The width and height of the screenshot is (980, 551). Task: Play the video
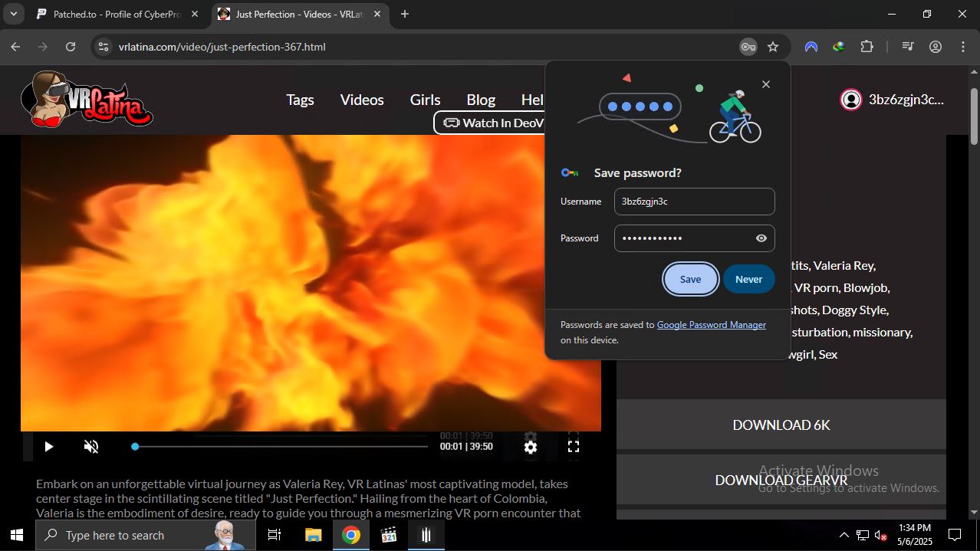tap(48, 446)
